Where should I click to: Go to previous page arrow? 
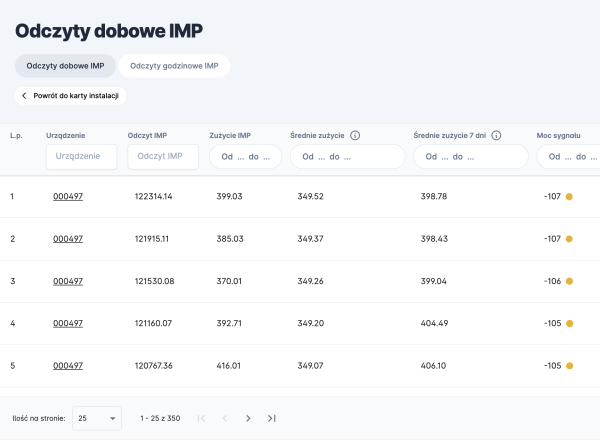tap(225, 418)
